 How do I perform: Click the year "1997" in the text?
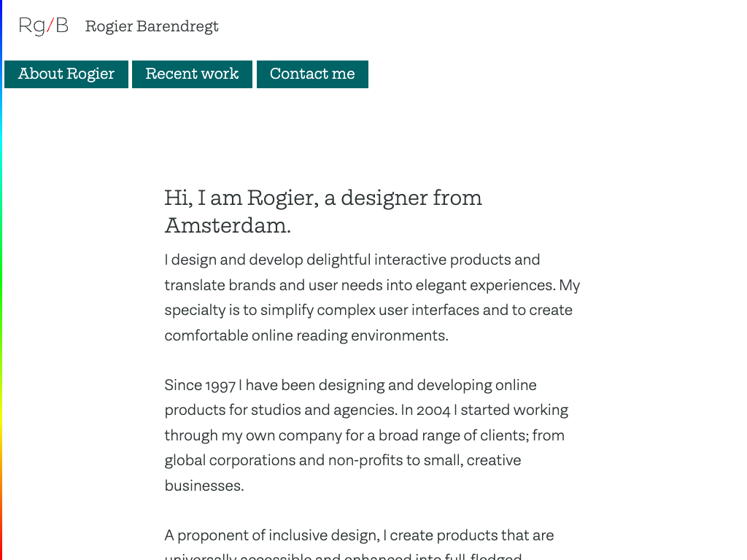pos(220,386)
